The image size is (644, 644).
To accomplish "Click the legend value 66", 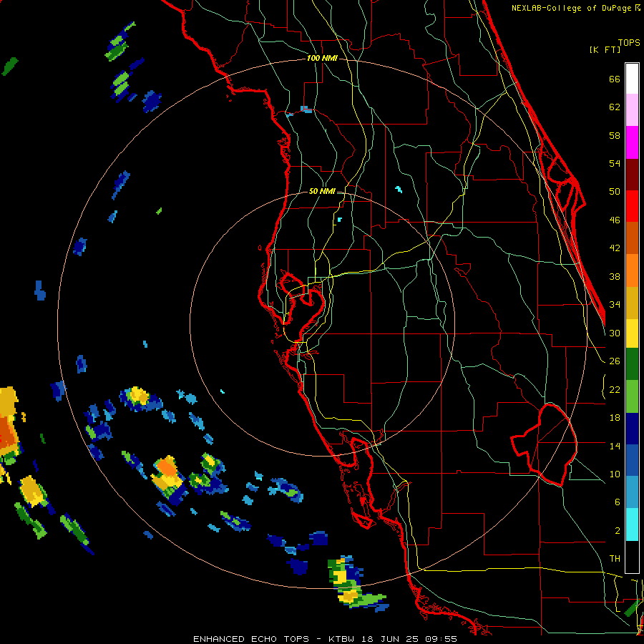I will pyautogui.click(x=615, y=79).
